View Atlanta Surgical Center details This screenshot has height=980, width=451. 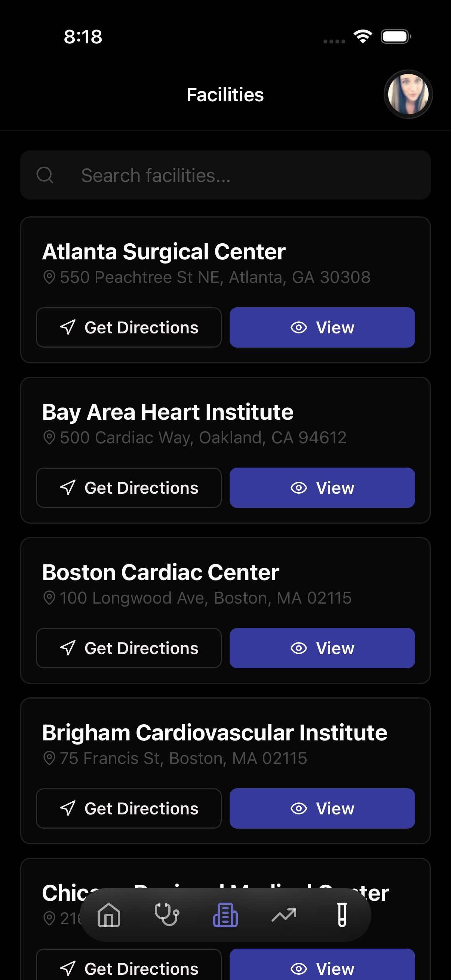(322, 327)
